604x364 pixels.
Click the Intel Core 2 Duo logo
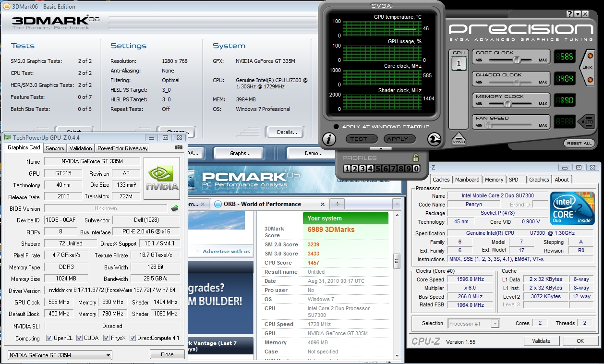click(x=571, y=209)
